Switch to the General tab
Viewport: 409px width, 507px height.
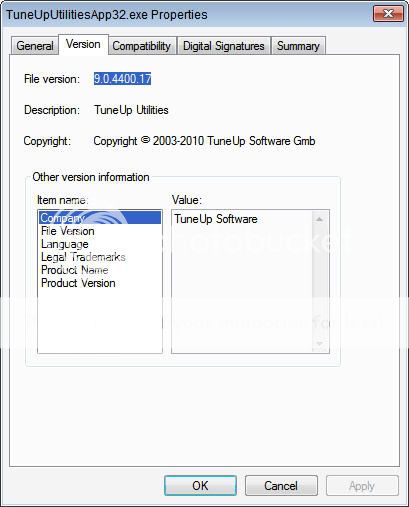35,46
